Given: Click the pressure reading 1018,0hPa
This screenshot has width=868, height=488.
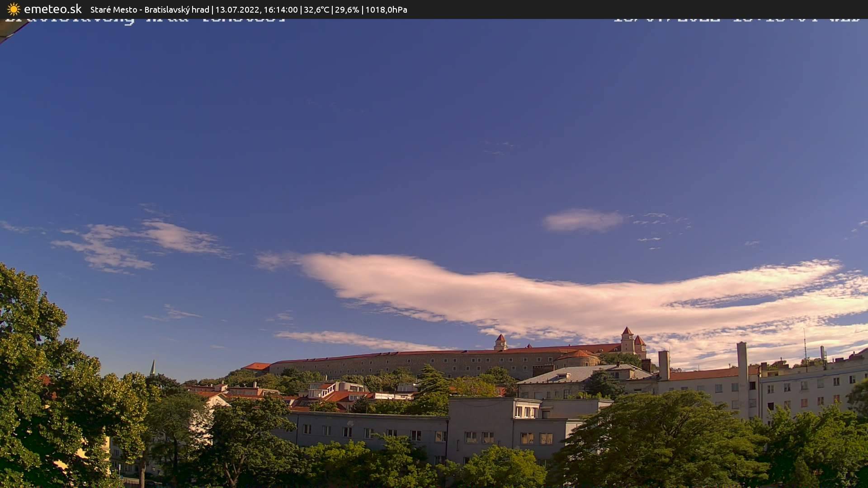Looking at the screenshot, I should [386, 9].
